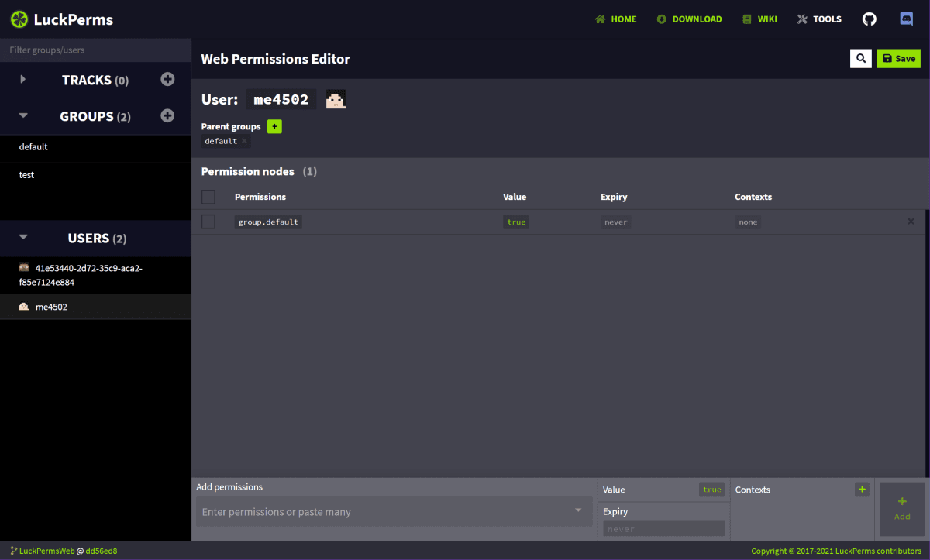
Task: Save the permission changes
Action: (x=898, y=58)
